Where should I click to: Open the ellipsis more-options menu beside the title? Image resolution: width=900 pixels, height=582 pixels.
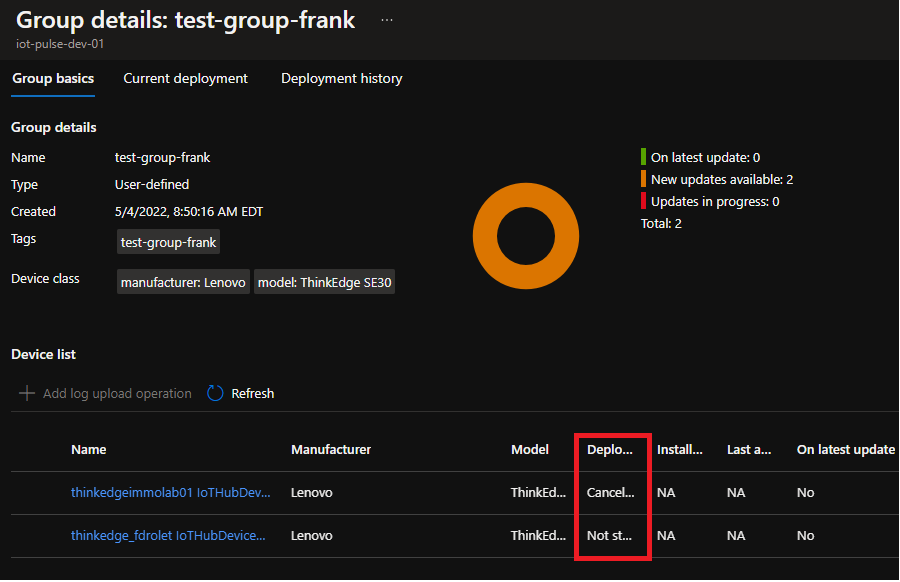pos(386,18)
